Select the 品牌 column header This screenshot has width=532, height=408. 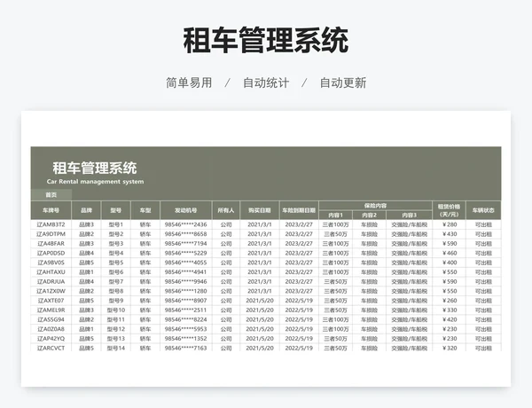coord(86,210)
